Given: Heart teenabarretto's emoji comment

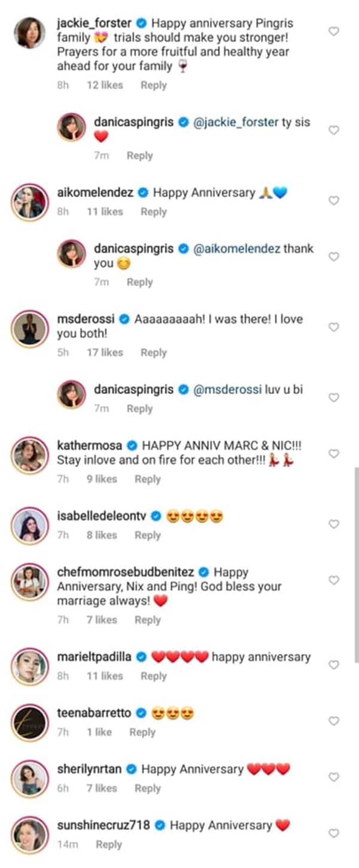Looking at the screenshot, I should pos(333,721).
